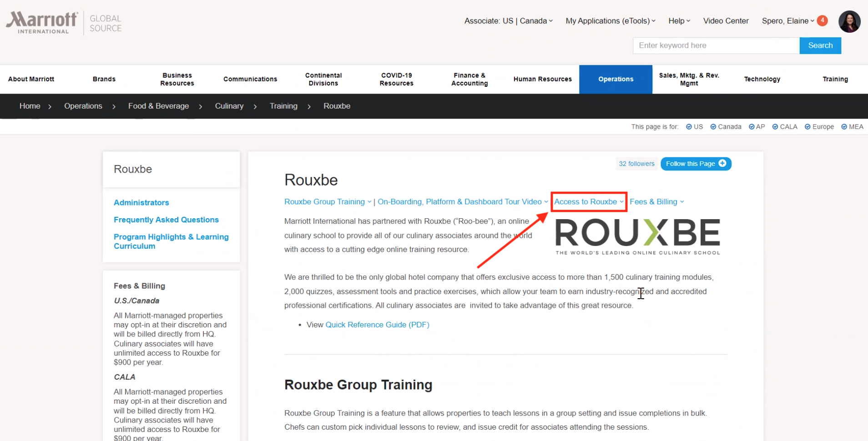
Task: Click the 32 followers link
Action: (x=636, y=164)
